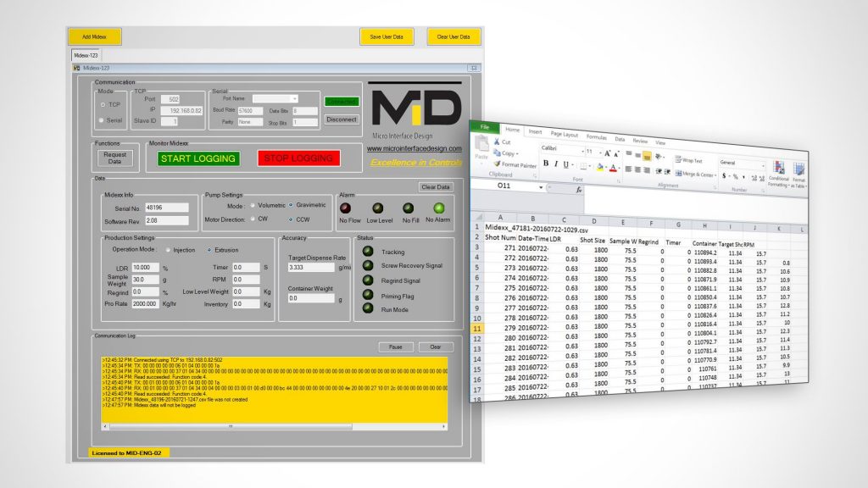Image resolution: width=868 pixels, height=488 pixels.
Task: Click the Cut icon in the Clipboard group
Action: coord(497,141)
